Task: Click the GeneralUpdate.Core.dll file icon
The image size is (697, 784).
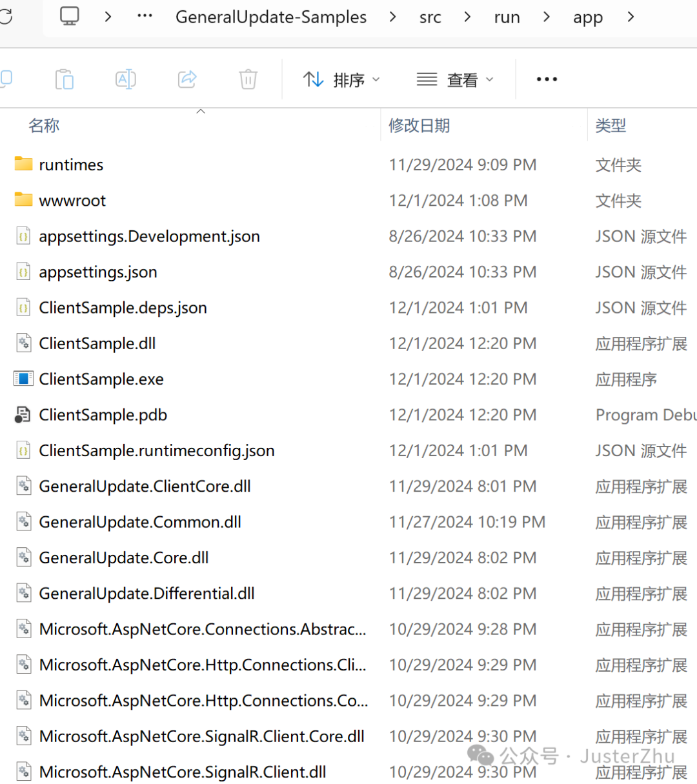Action: (x=23, y=557)
